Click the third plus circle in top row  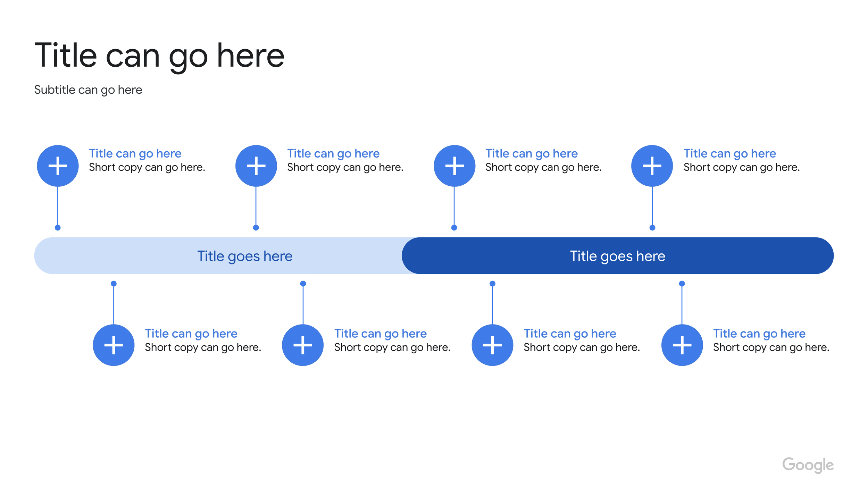tap(454, 166)
